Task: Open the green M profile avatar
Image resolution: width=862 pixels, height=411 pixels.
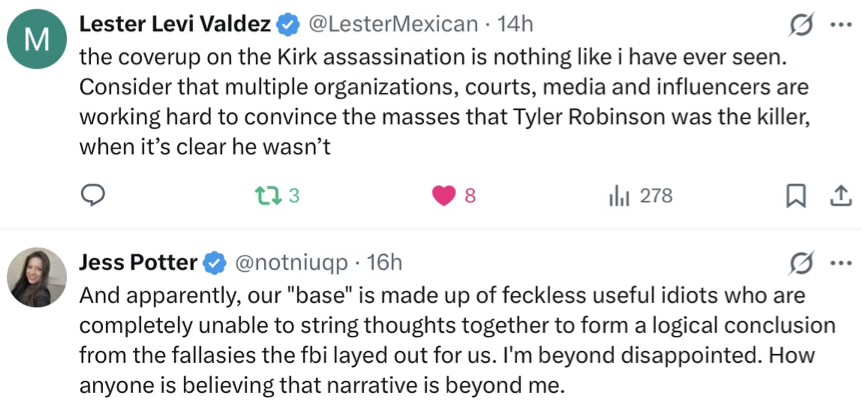Action: (37, 40)
